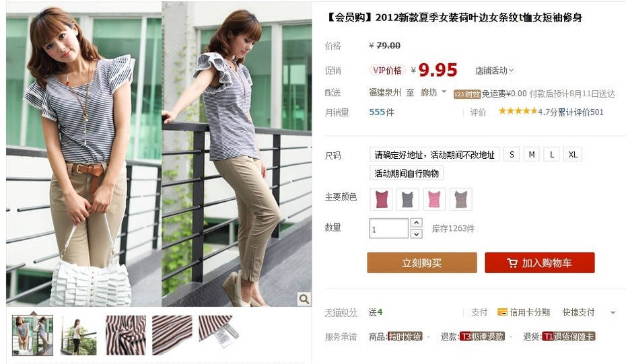Click the 信用卡分期 credit card icon
This screenshot has width=626, height=364.
[502, 312]
